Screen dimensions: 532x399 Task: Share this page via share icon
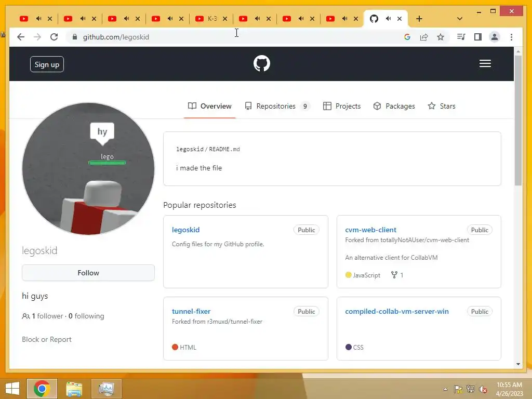point(424,37)
